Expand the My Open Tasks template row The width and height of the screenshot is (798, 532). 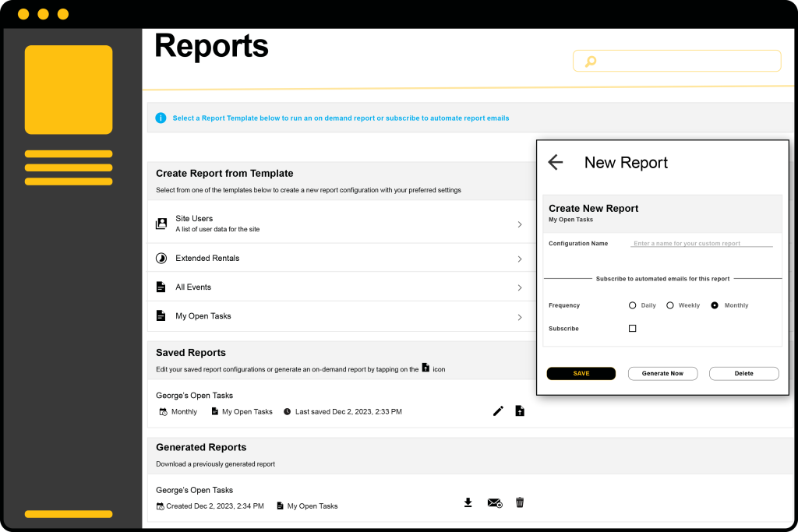click(520, 316)
